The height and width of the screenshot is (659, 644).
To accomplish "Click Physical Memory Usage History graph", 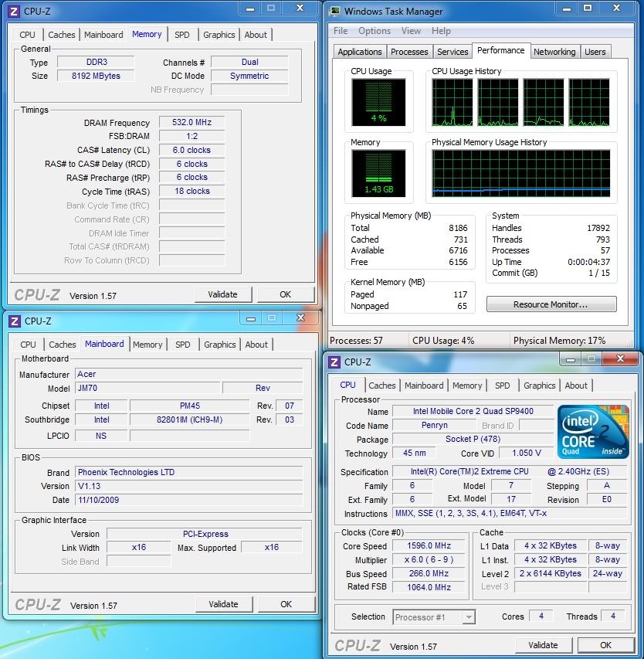I will coord(521,174).
